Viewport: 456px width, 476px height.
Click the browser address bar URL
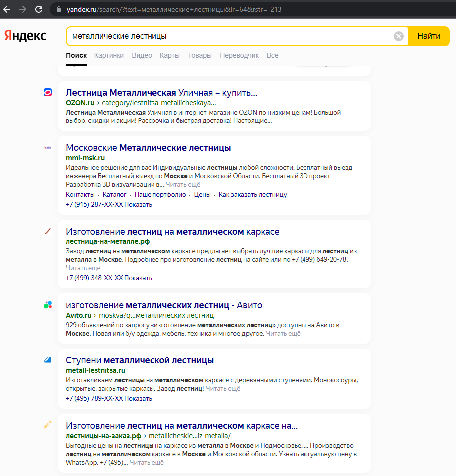pos(174,10)
